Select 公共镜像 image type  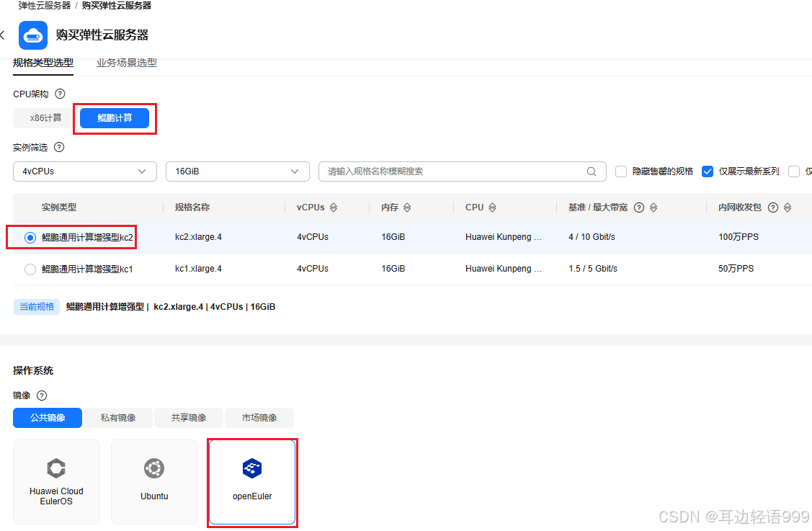[48, 418]
